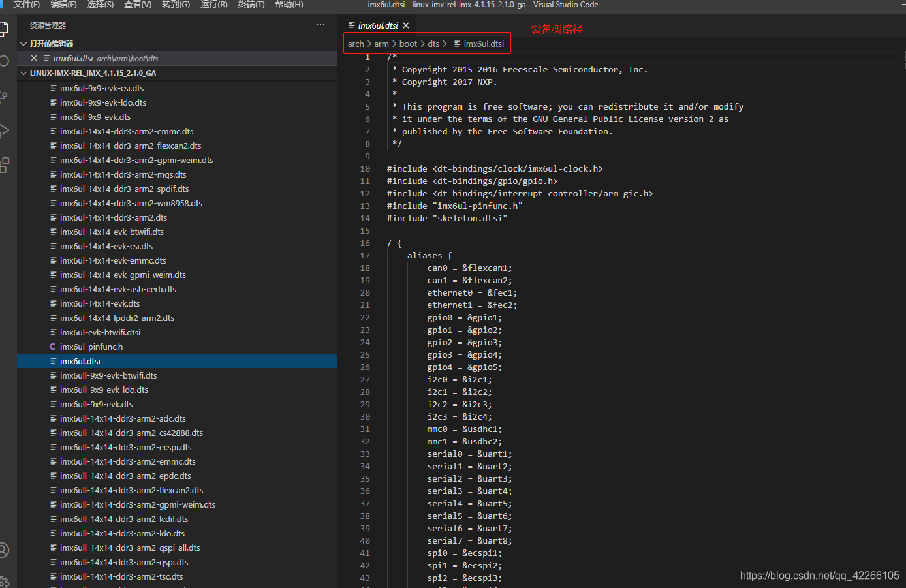Click the #include "skeleton.dtsi" code line
Screen dimensions: 906x588
coord(447,219)
